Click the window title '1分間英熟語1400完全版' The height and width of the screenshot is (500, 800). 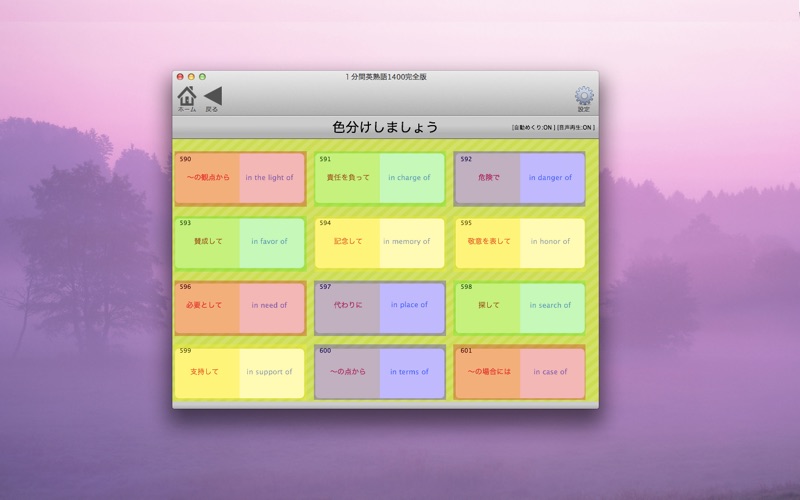[386, 77]
